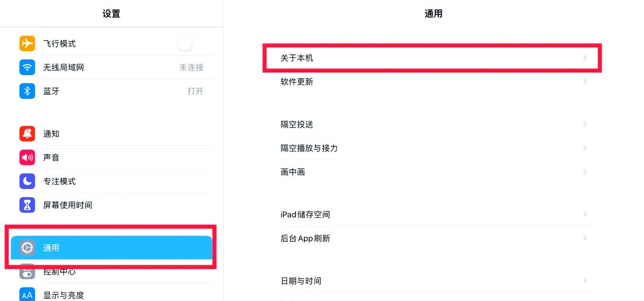Click the chevron next to 软件更新

point(584,82)
